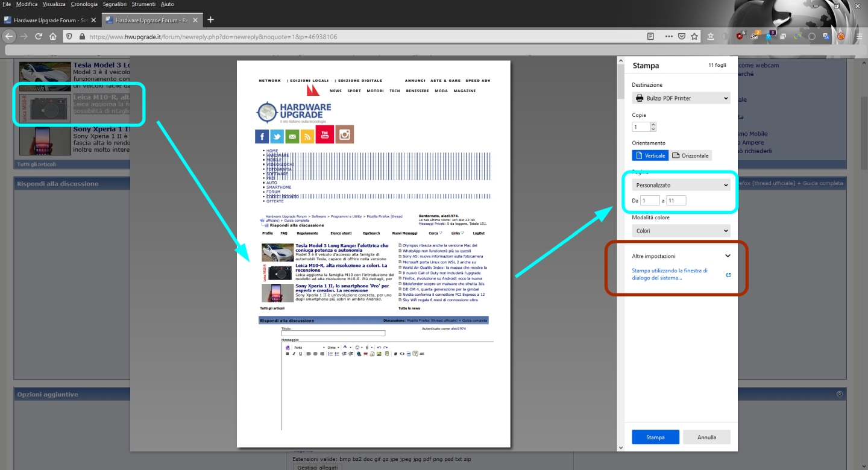
Task: Select Verticale orientation
Action: [650, 155]
